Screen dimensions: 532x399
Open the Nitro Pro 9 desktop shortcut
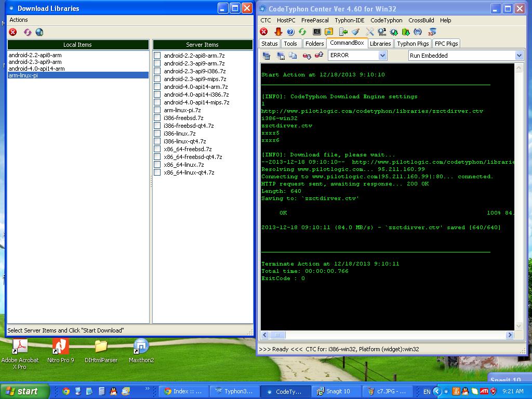pyautogui.click(x=60, y=352)
